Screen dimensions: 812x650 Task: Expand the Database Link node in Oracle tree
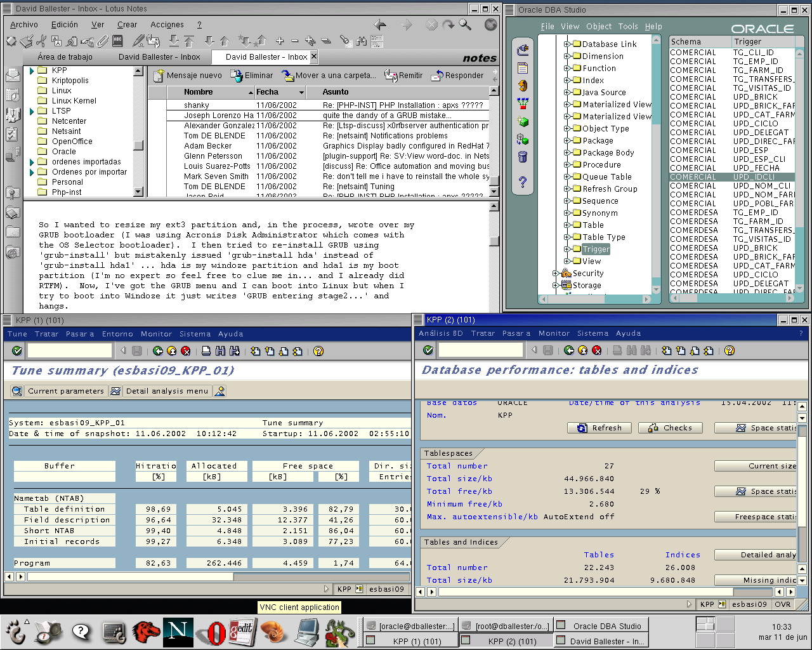point(566,44)
